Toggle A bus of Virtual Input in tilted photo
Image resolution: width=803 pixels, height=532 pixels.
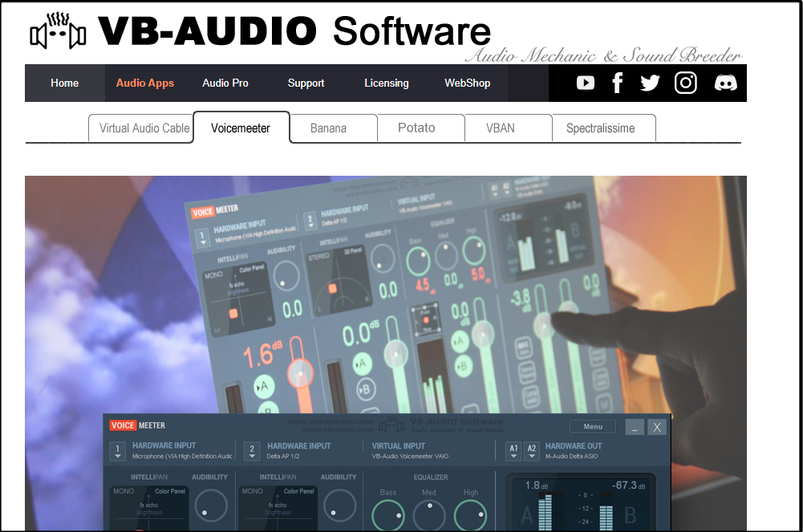[460, 341]
